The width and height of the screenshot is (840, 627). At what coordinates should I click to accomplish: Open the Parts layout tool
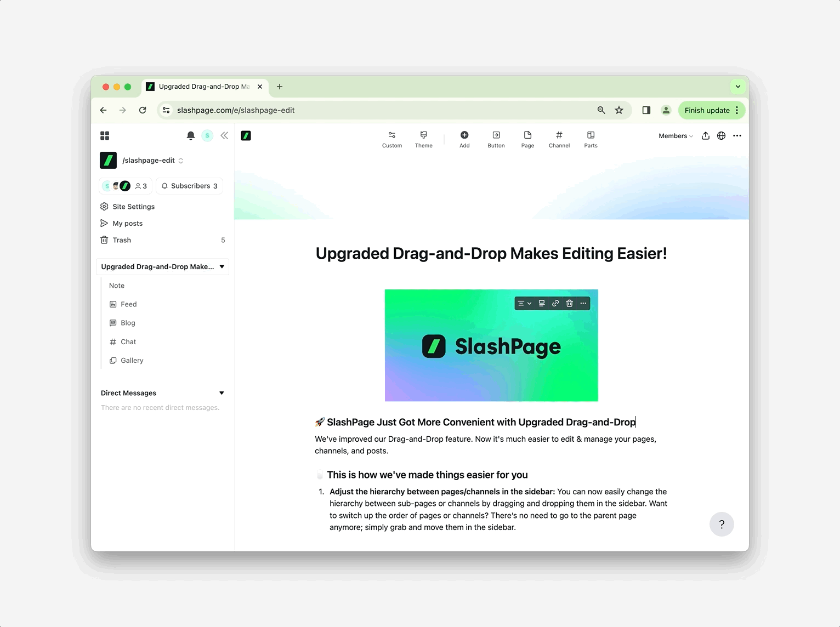tap(591, 139)
